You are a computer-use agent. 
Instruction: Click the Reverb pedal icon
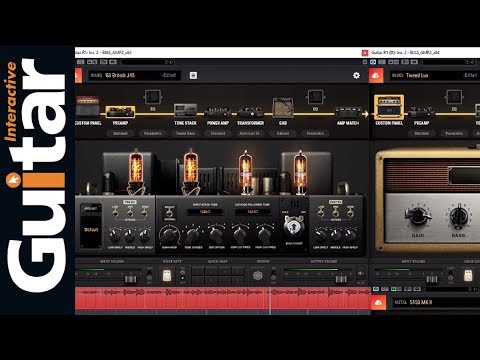258,276
